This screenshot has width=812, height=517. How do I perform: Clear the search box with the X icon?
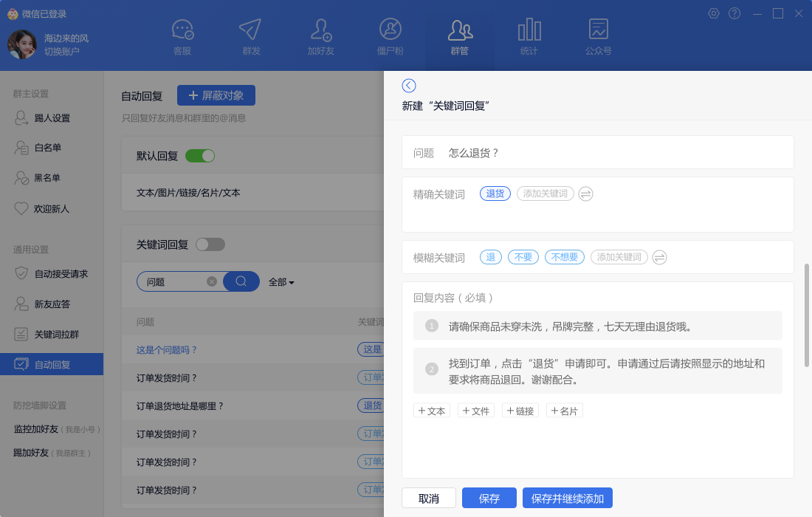[212, 281]
